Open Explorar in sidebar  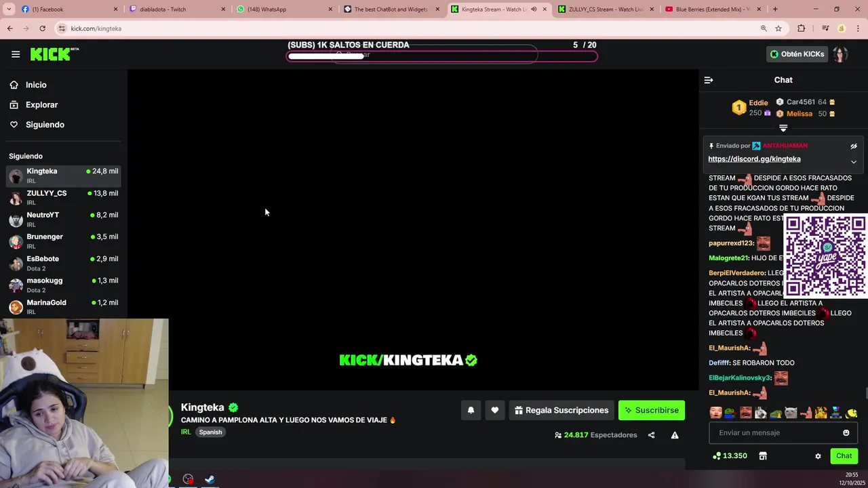point(41,105)
